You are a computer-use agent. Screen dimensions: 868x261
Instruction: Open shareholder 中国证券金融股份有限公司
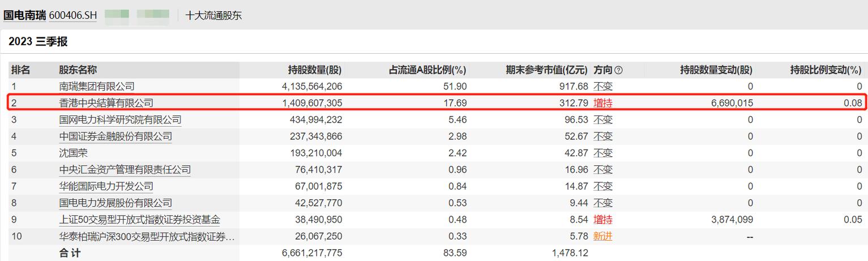pos(116,136)
